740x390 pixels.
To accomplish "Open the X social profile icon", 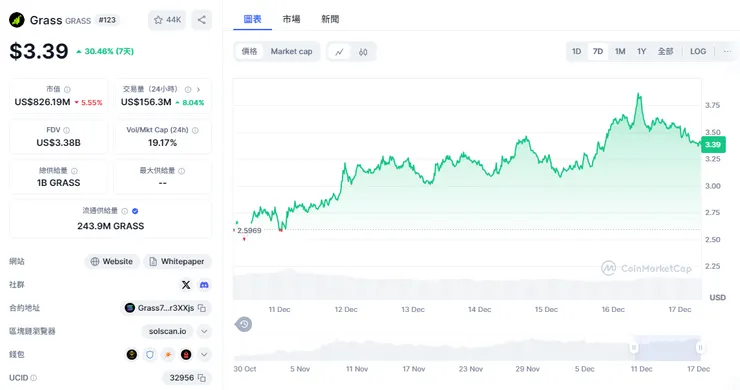I will coord(186,285).
